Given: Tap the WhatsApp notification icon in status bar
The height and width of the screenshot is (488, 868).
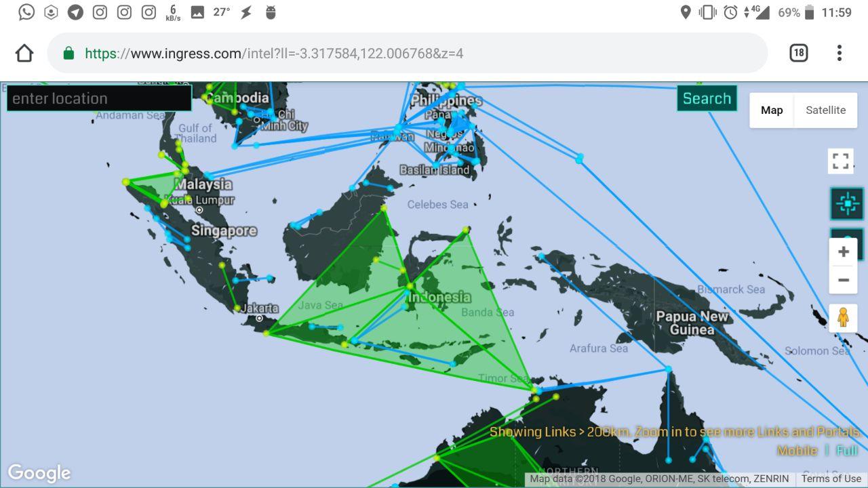Looking at the screenshot, I should [26, 12].
